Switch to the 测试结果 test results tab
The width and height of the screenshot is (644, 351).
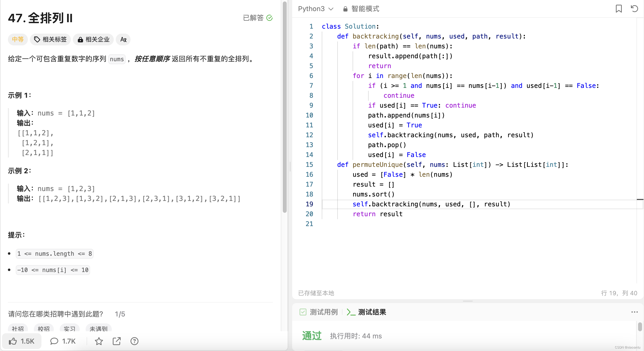[x=366, y=312]
